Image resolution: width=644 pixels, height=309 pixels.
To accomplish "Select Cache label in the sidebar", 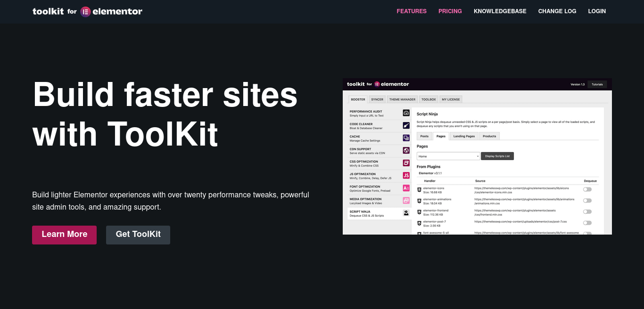I will [x=355, y=137].
